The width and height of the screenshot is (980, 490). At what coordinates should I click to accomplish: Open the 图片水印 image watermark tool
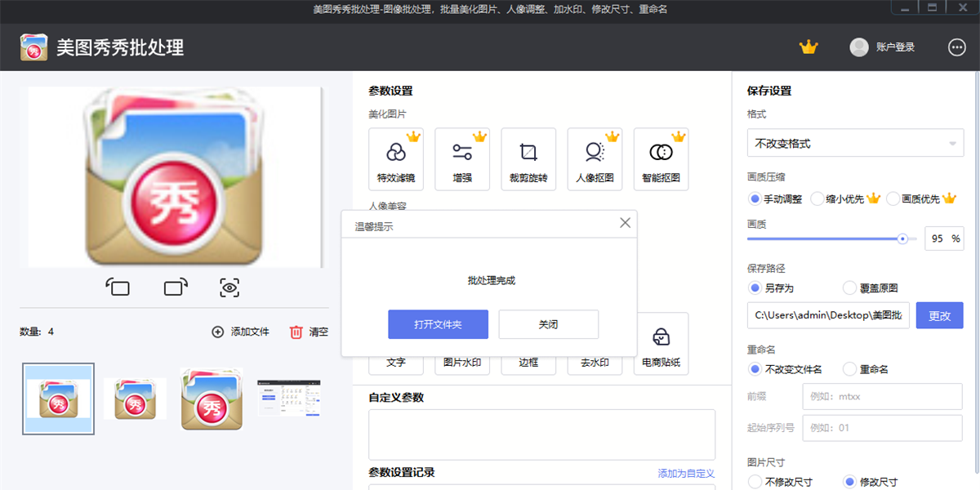462,363
